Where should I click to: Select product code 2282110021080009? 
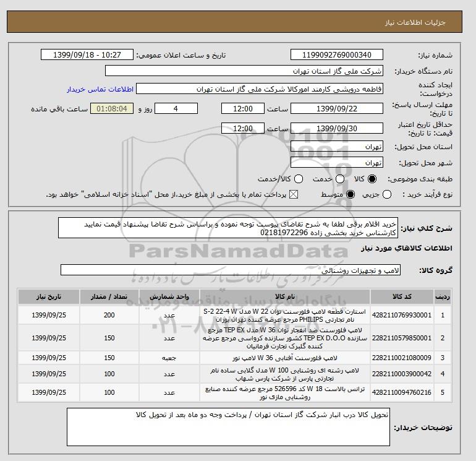tap(402, 358)
